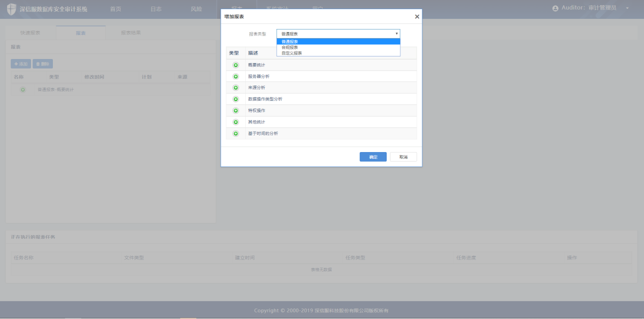This screenshot has width=644, height=319.
Task: Click the 添加 button above the report table
Action: [x=21, y=64]
